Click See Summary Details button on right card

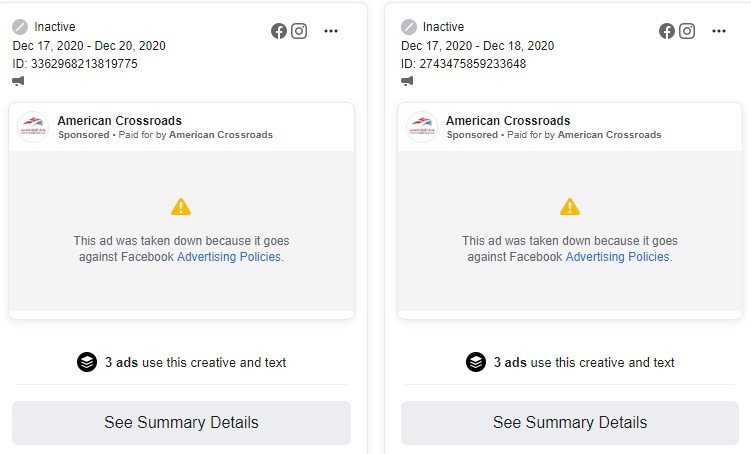[x=570, y=423]
